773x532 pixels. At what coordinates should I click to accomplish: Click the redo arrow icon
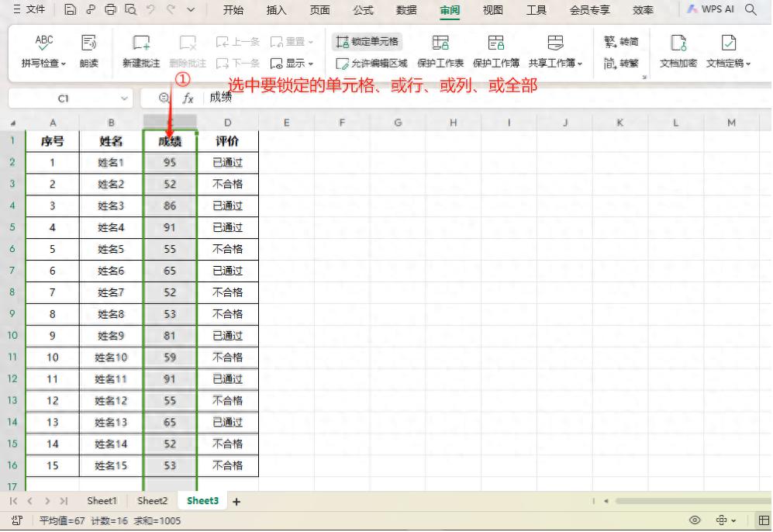coord(171,9)
